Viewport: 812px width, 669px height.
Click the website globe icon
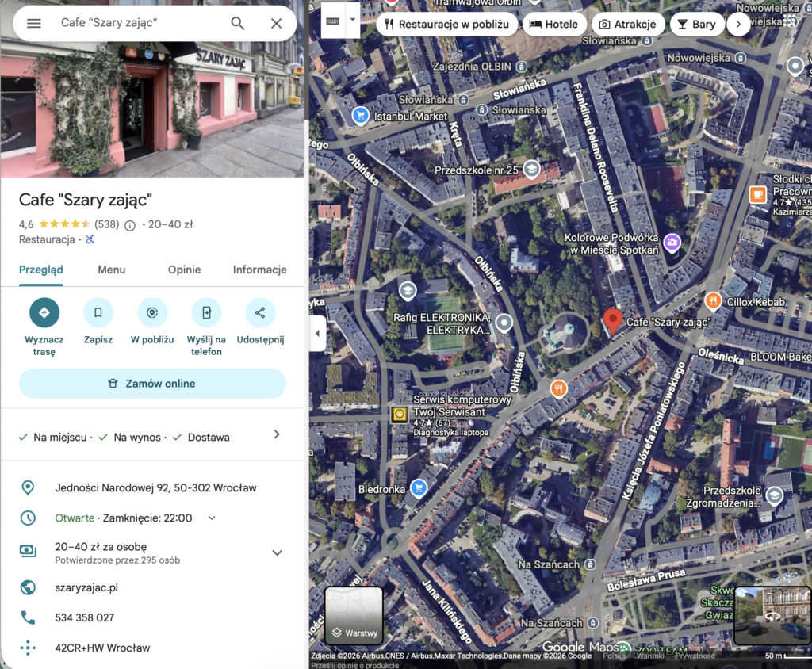[x=28, y=587]
